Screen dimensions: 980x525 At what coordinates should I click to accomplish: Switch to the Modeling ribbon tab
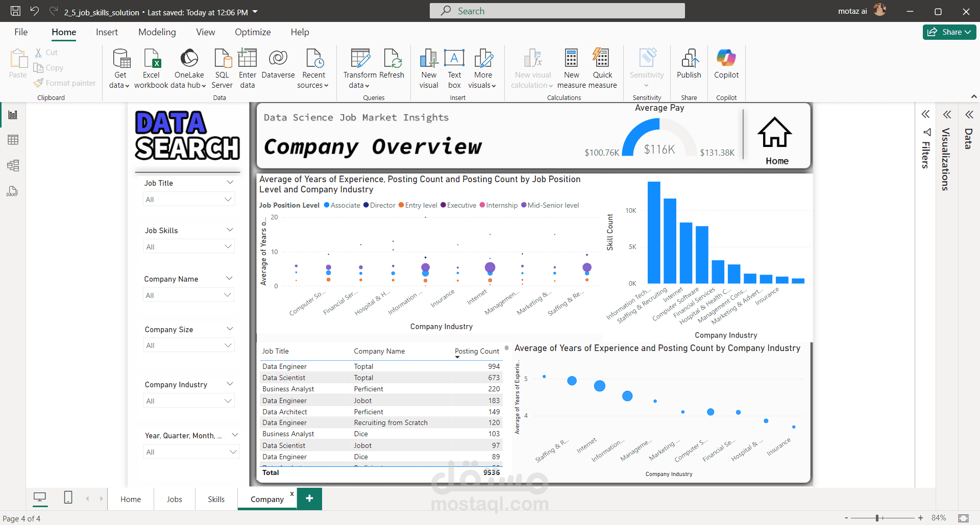tap(157, 32)
